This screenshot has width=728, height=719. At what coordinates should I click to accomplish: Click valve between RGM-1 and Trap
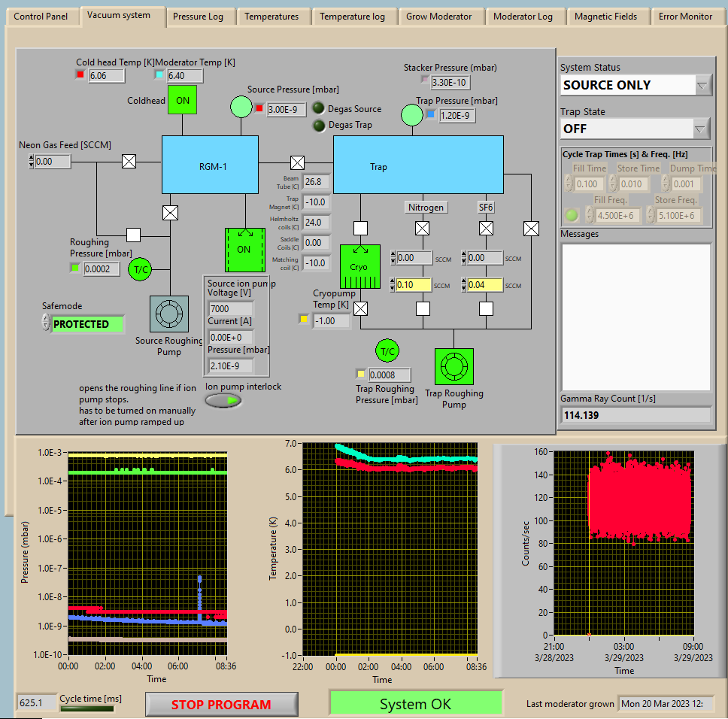[x=297, y=162]
